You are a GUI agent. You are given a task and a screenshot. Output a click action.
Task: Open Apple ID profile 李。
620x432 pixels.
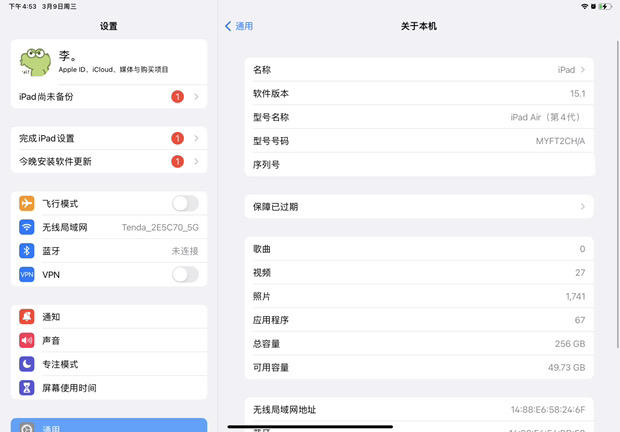click(x=109, y=62)
